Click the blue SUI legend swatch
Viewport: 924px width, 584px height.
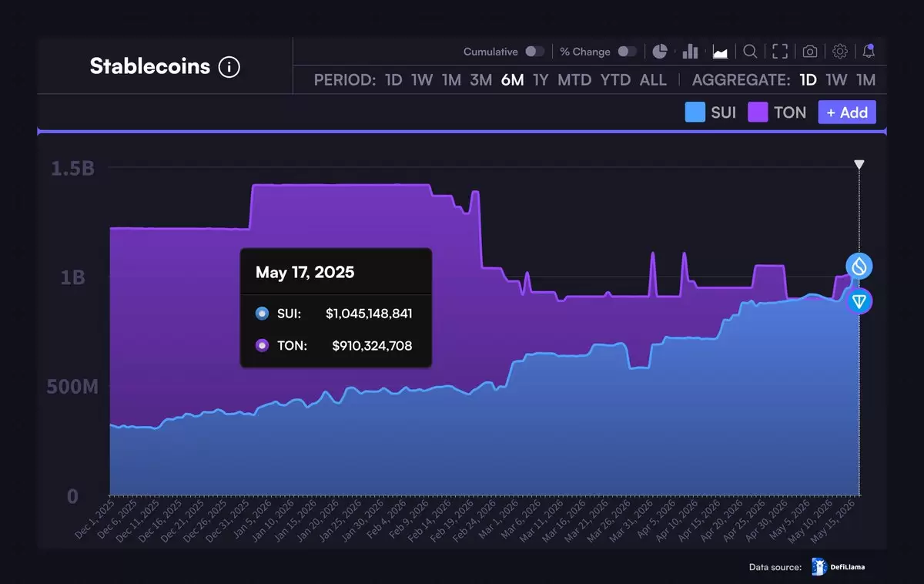[695, 112]
